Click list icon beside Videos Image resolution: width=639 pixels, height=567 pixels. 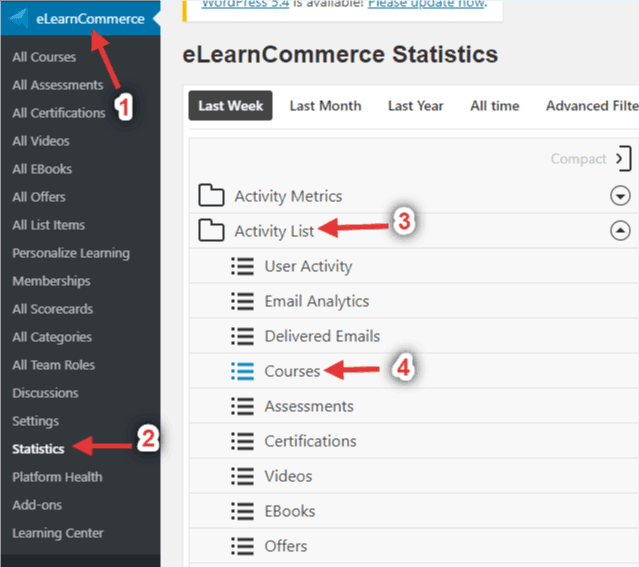tap(242, 476)
